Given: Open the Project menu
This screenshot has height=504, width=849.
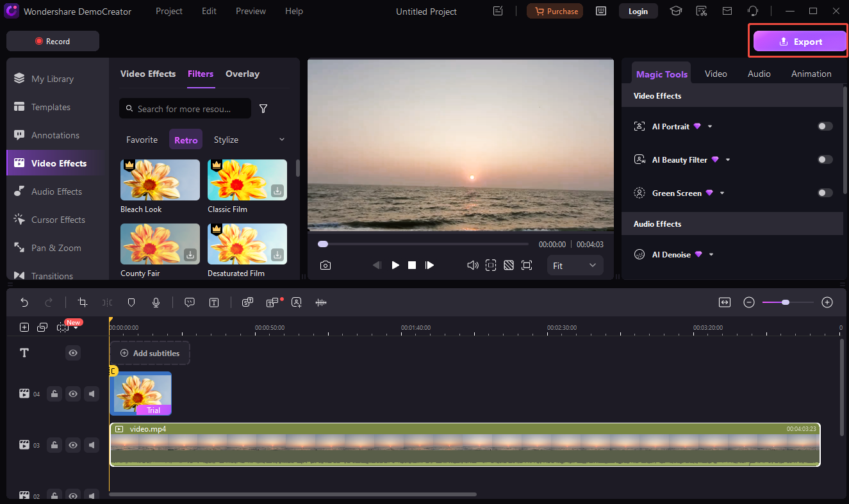Looking at the screenshot, I should pyautogui.click(x=169, y=11).
